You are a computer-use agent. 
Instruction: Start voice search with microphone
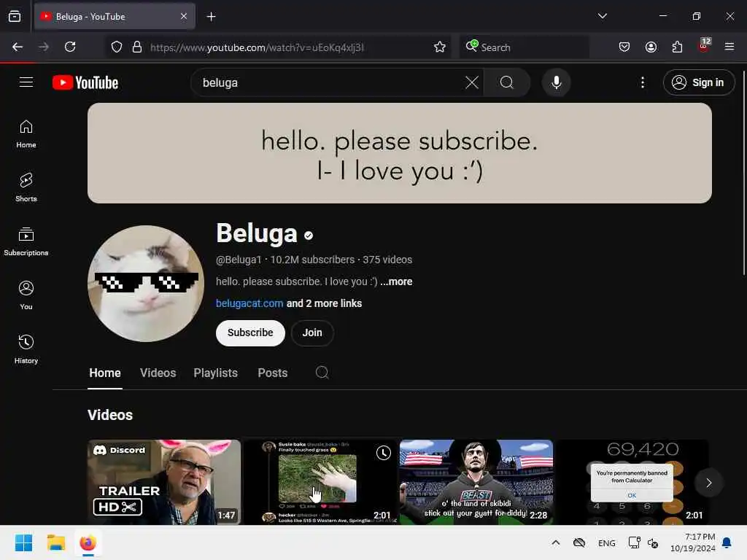556,82
